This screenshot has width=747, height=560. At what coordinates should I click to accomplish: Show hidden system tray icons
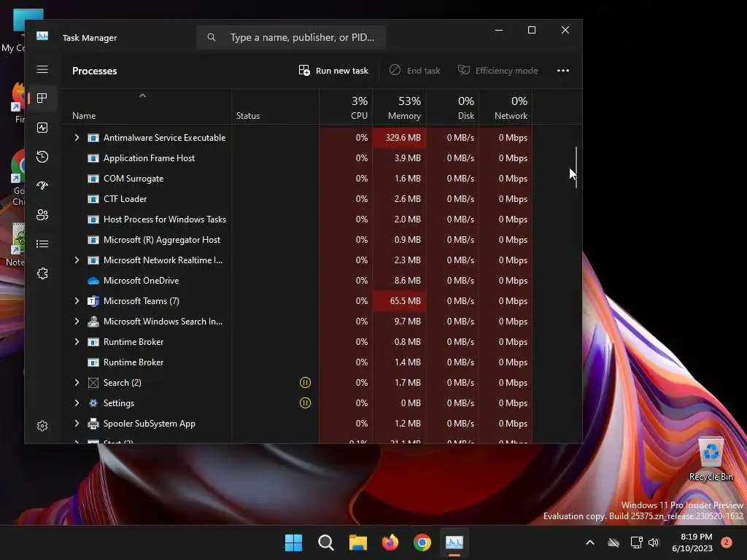click(589, 542)
